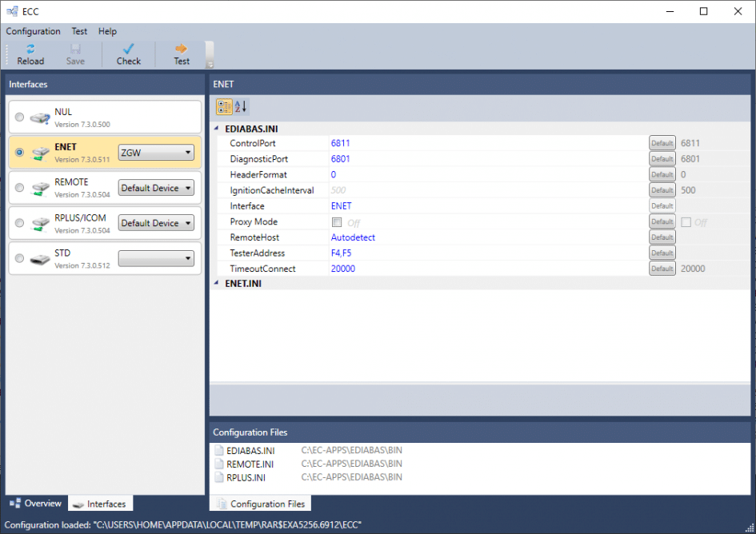Click the NUL interface device icon
756x534 pixels.
[x=40, y=118]
